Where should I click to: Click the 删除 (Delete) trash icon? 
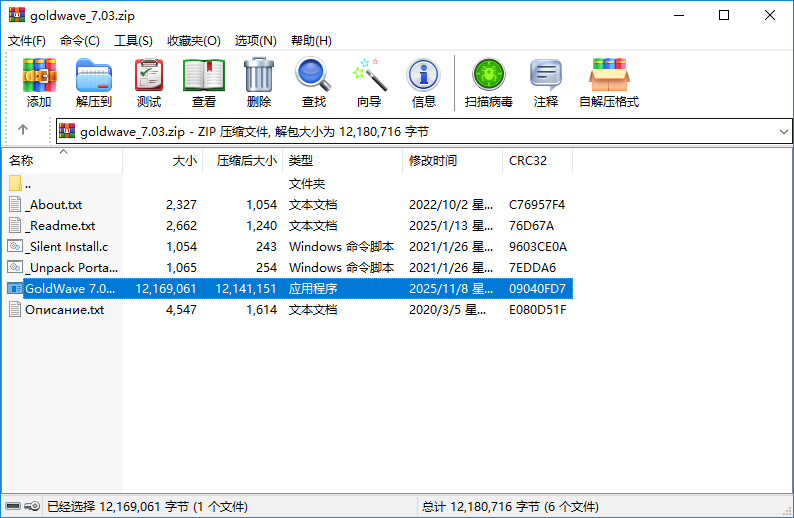coord(259,75)
